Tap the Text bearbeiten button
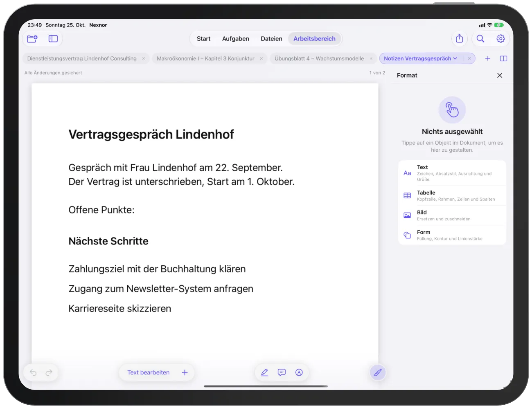The width and height of the screenshot is (532, 408). [148, 372]
